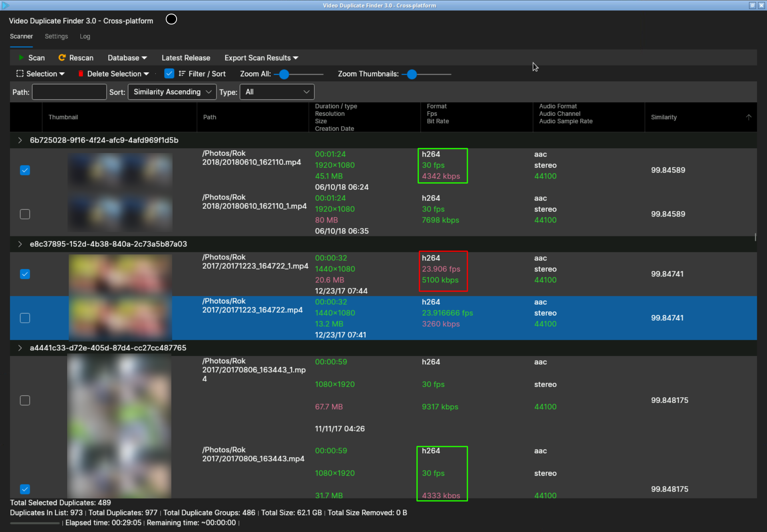Click the Rescan refresh icon
Viewport: 767px width, 532px height.
[x=62, y=58]
